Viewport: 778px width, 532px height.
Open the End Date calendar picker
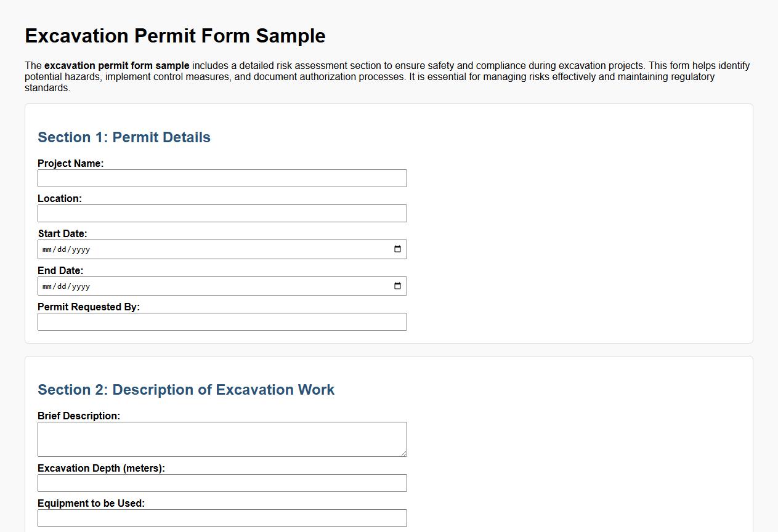tap(398, 286)
